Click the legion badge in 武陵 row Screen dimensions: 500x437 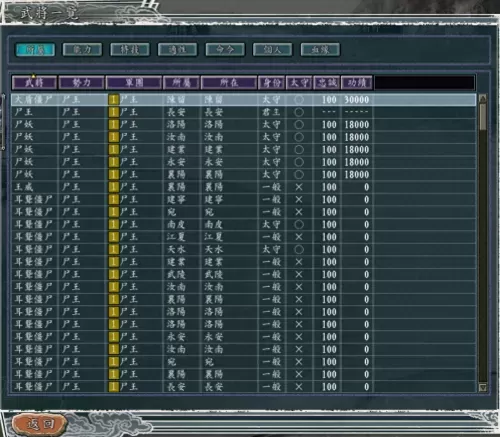click(x=113, y=275)
